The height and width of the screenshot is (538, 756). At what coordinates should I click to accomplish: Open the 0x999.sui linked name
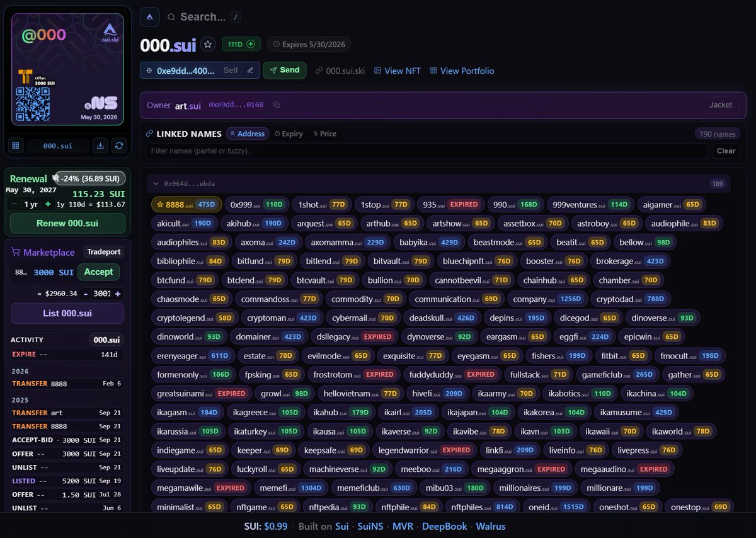click(257, 204)
